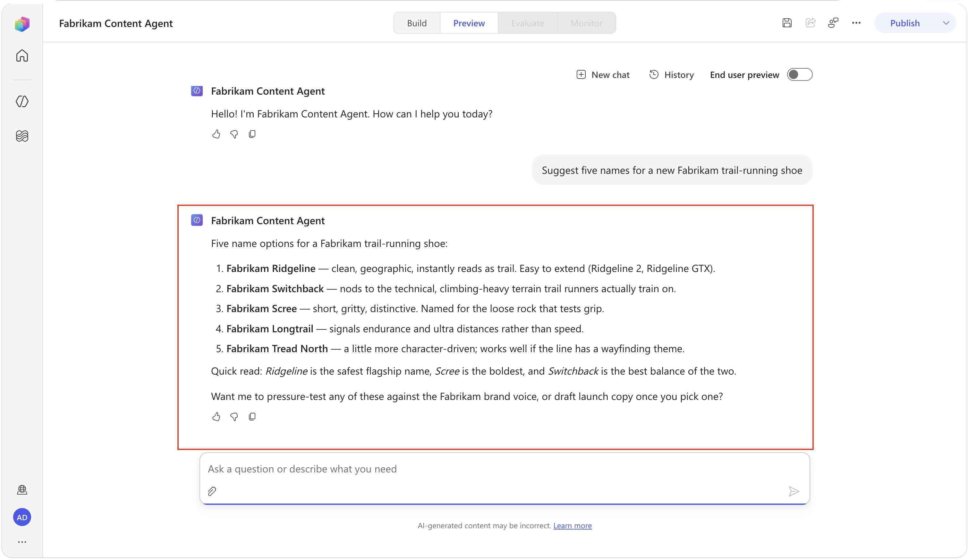The height and width of the screenshot is (560, 968).
Task: Thumbs down the greeting message
Action: 234,134
